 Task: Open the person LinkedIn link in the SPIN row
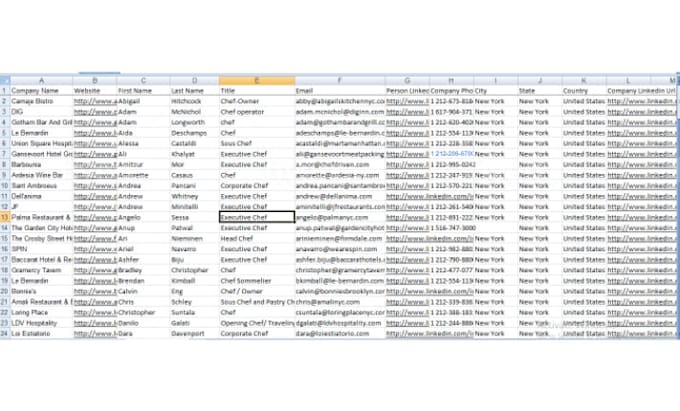pyautogui.click(x=407, y=249)
